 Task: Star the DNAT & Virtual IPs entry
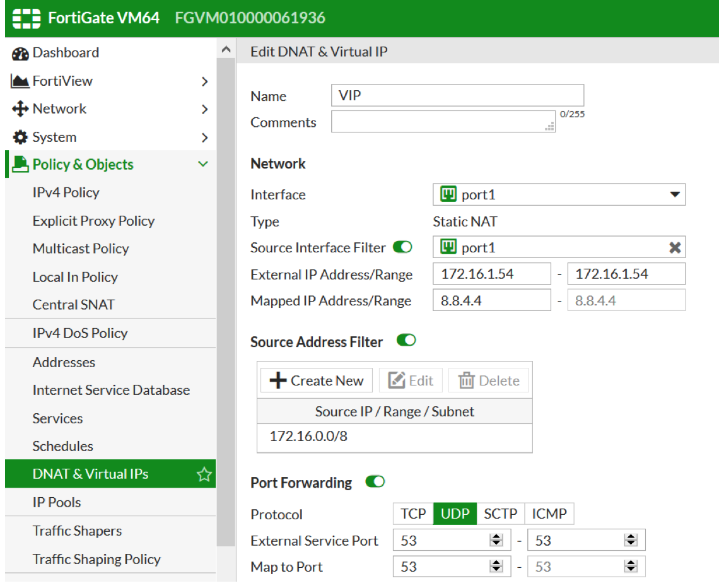(x=204, y=474)
